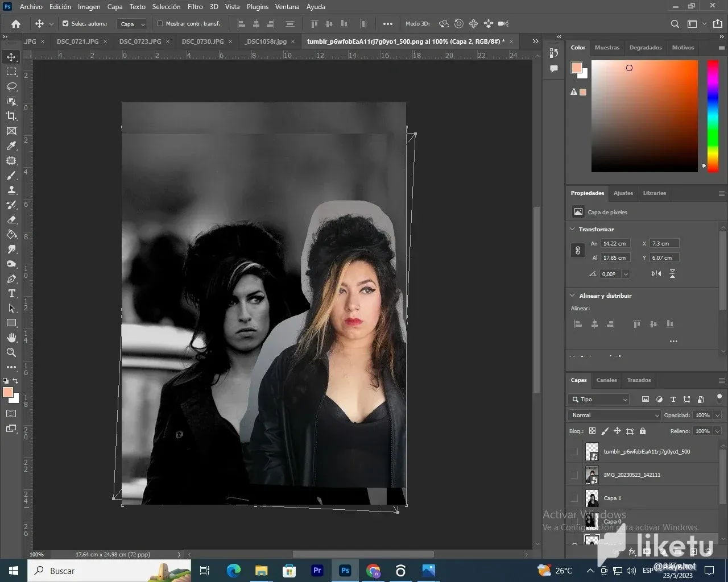This screenshot has height=582, width=728.
Task: Open the Selección menu
Action: pos(166,7)
